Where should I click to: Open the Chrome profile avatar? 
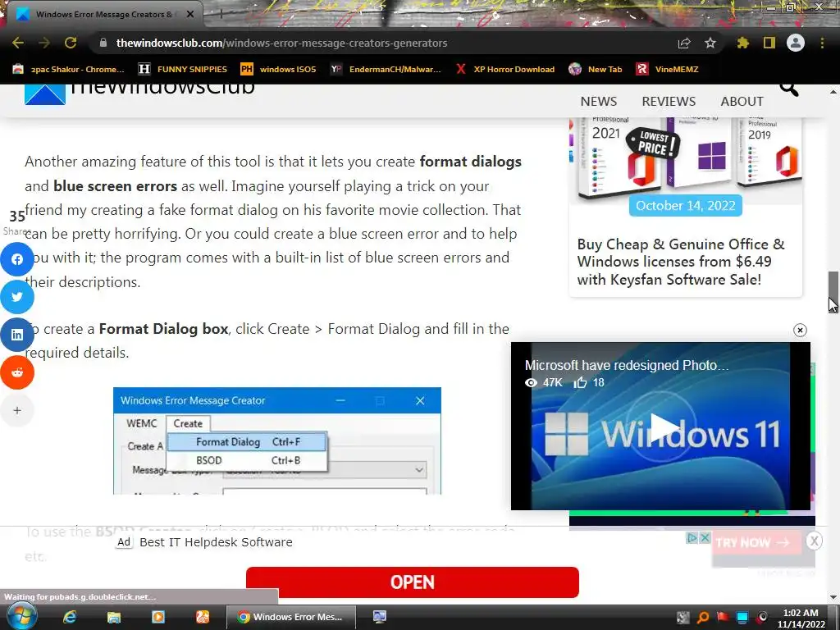point(796,43)
